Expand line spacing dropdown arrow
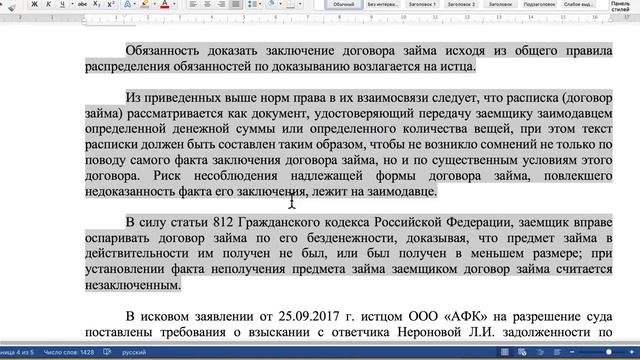640x360 pixels. (260, 4)
